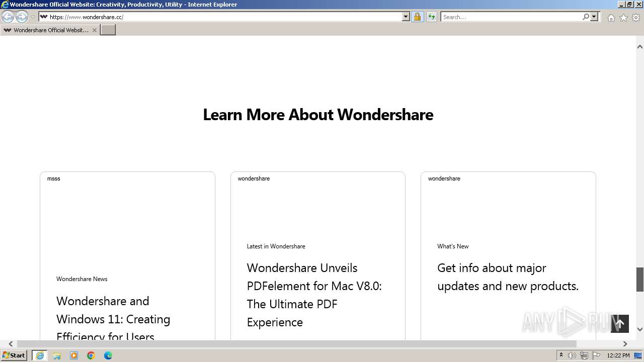This screenshot has width=644, height=362.
Task: Click the Show Desktop tray icon
Action: 638,355
